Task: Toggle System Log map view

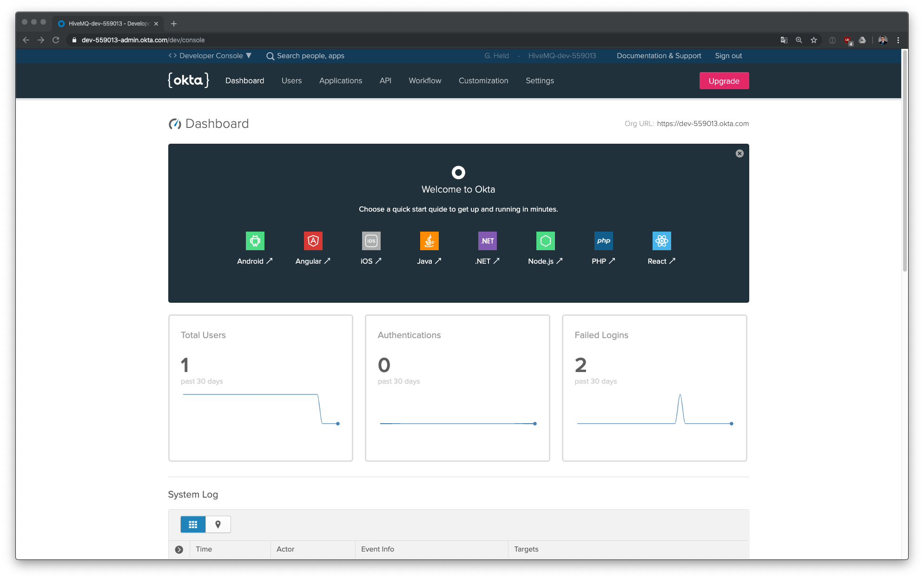Action: pyautogui.click(x=218, y=524)
